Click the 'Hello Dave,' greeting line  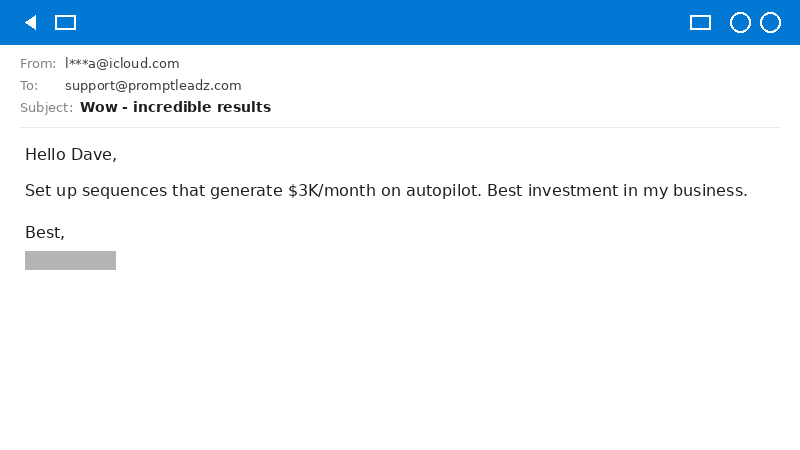pos(71,154)
